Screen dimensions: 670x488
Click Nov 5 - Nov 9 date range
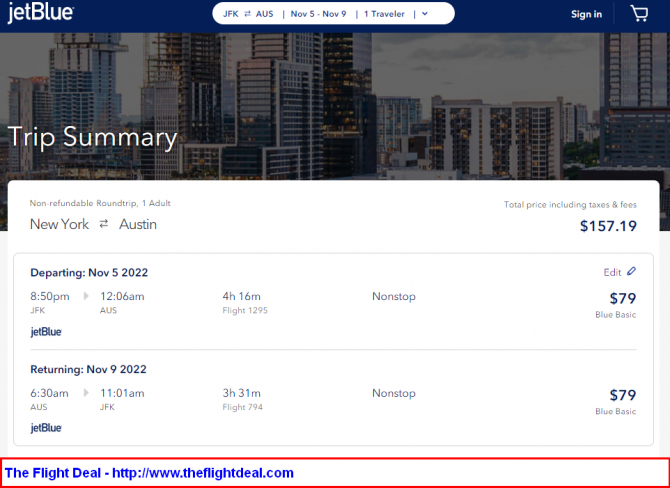318,14
